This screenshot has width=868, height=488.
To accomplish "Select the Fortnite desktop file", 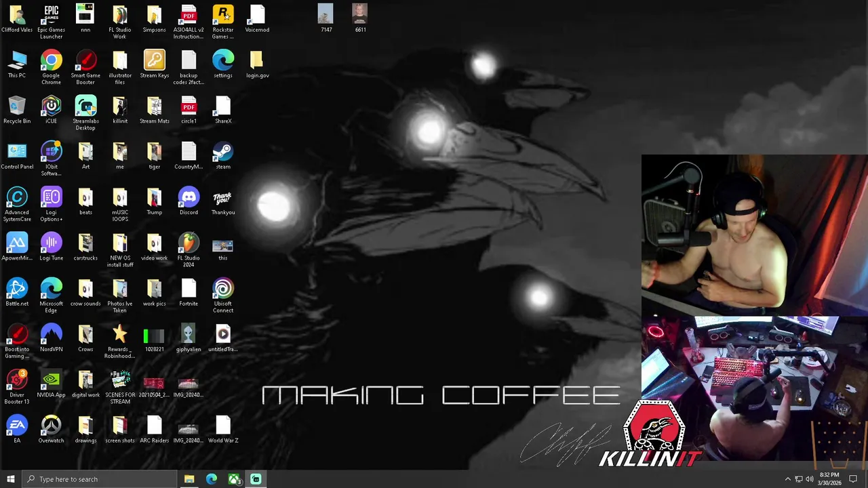I will tap(189, 292).
